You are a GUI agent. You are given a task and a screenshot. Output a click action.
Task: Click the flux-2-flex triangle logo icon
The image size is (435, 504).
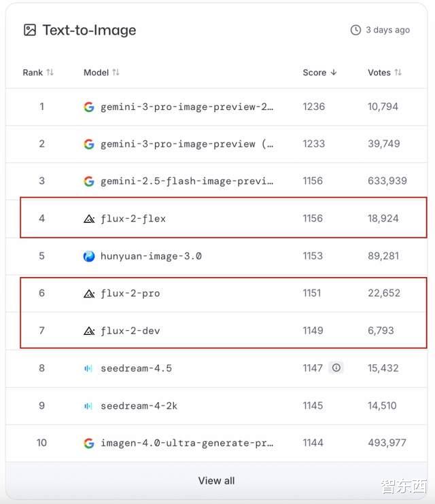89,219
